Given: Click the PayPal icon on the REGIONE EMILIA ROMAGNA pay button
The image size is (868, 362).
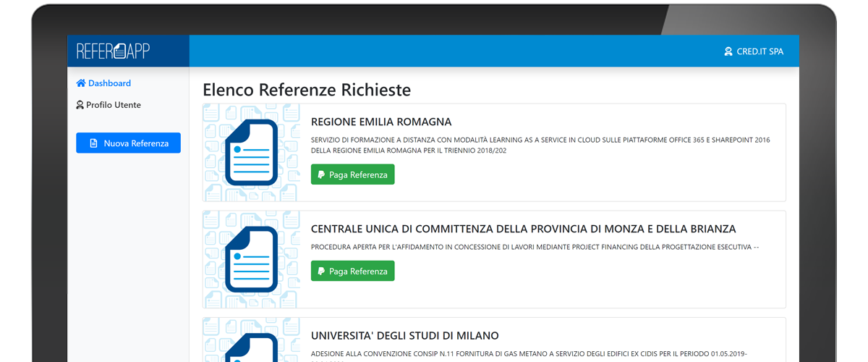Looking at the screenshot, I should 322,174.
